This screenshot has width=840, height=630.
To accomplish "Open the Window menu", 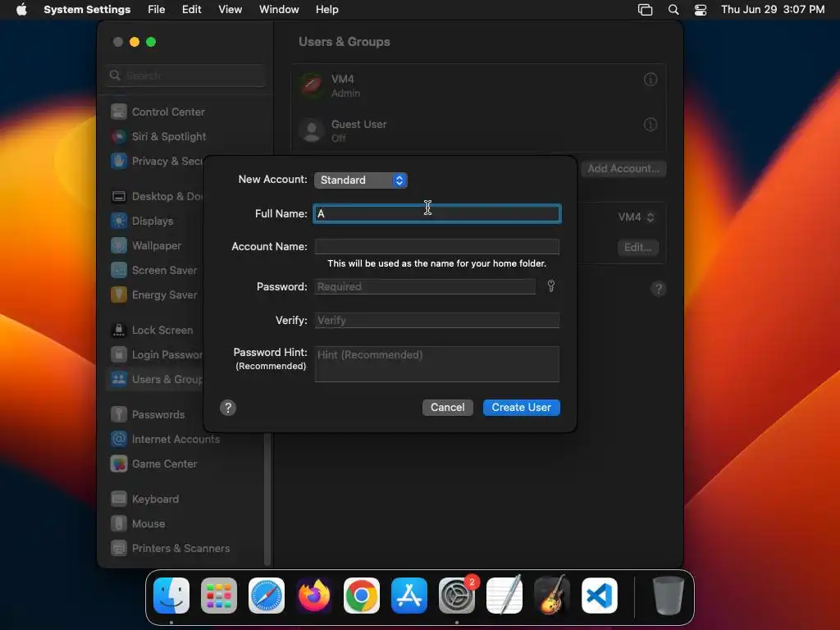I will (279, 10).
